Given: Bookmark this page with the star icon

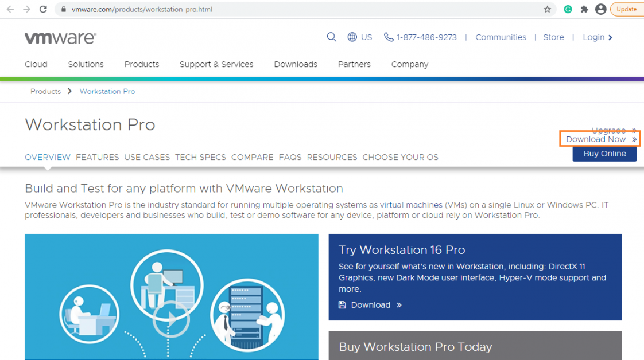Looking at the screenshot, I should 547,9.
